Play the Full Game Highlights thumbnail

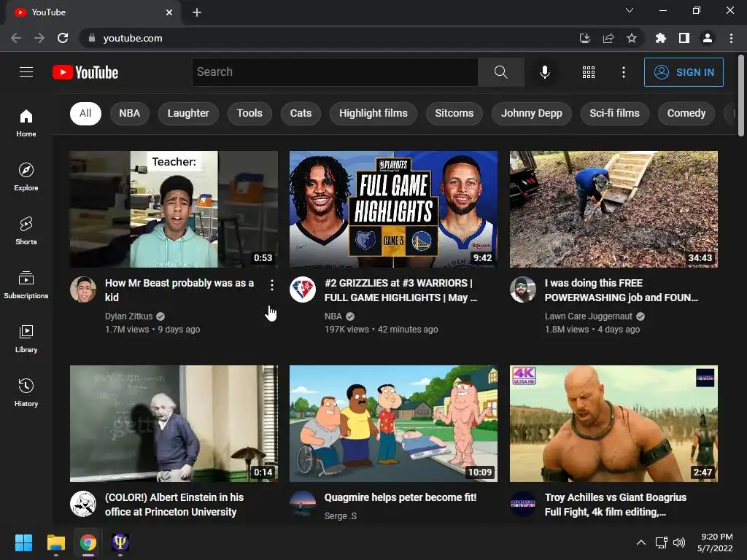click(x=393, y=209)
